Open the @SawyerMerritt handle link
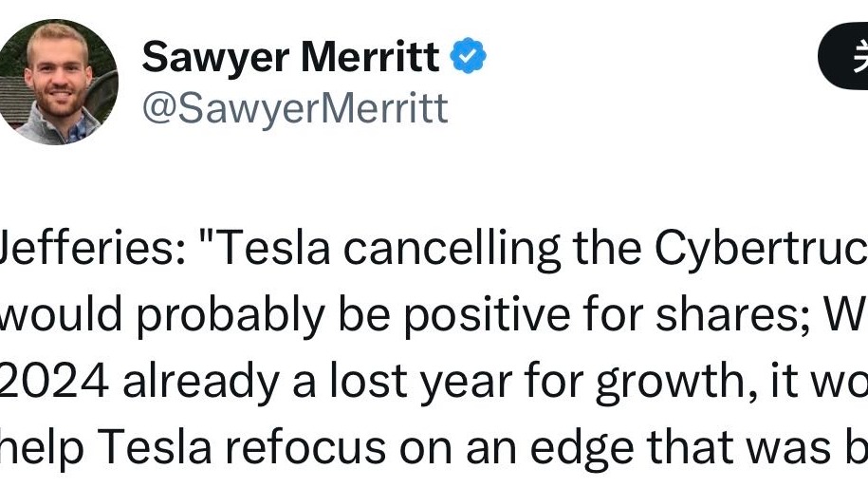Image resolution: width=868 pixels, height=488 pixels. [x=295, y=109]
